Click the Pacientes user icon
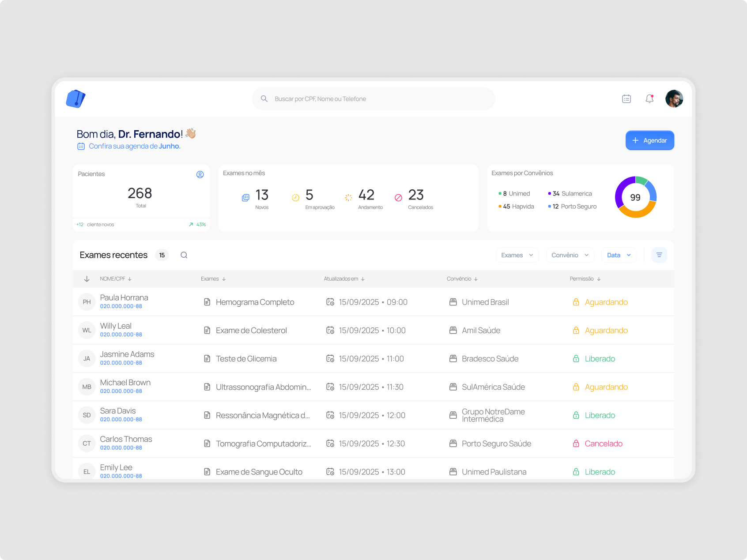 coord(200,174)
